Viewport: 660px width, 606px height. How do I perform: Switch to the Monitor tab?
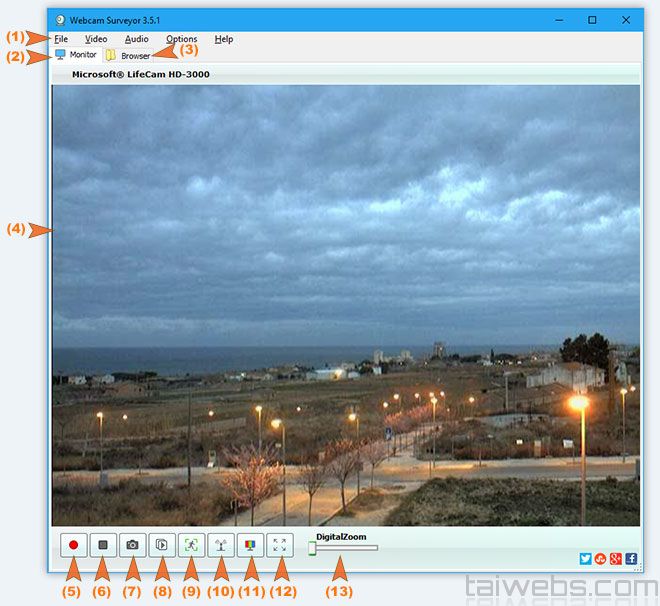76,55
